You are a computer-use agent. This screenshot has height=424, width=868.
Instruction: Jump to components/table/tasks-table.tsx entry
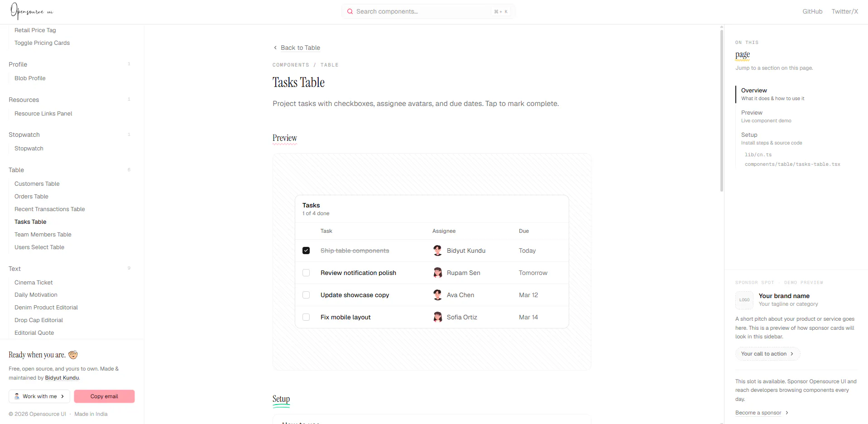click(792, 164)
